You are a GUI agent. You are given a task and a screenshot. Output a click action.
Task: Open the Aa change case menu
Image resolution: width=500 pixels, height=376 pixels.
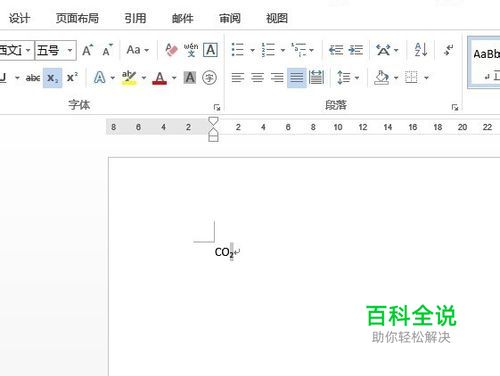(137, 50)
